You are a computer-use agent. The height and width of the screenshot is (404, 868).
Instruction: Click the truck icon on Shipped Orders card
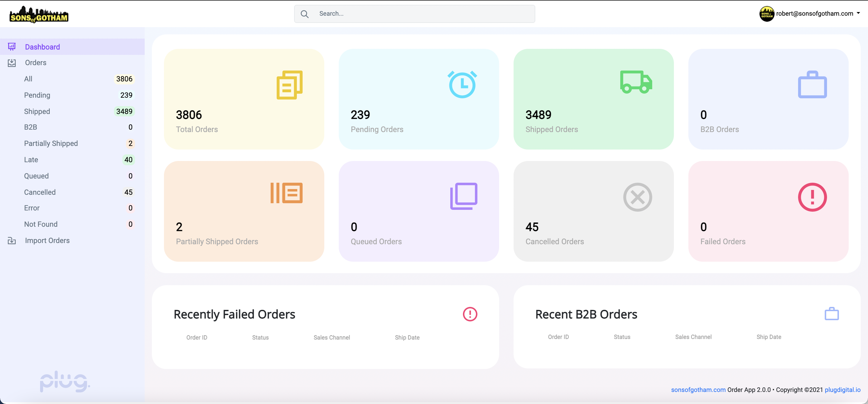coord(635,83)
